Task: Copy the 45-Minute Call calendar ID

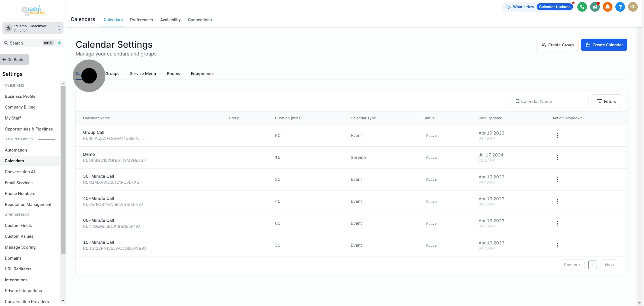Action: click(141, 204)
